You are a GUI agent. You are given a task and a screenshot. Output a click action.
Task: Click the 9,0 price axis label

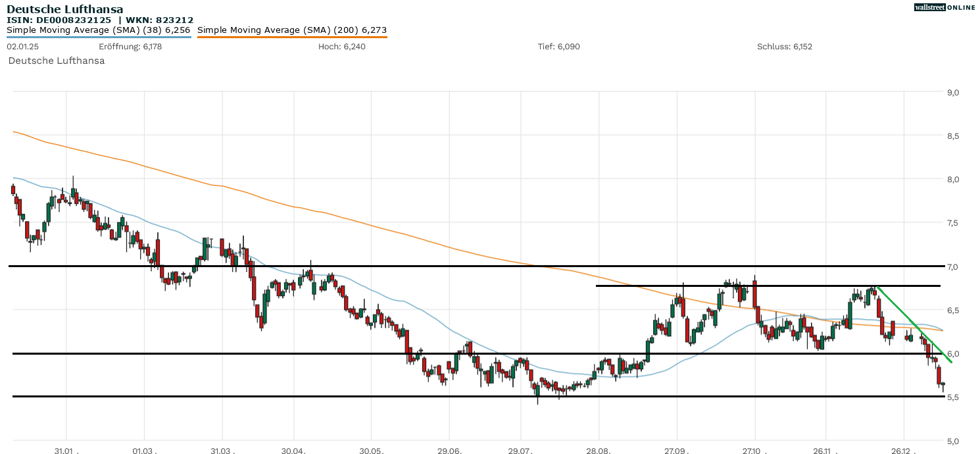click(x=953, y=93)
